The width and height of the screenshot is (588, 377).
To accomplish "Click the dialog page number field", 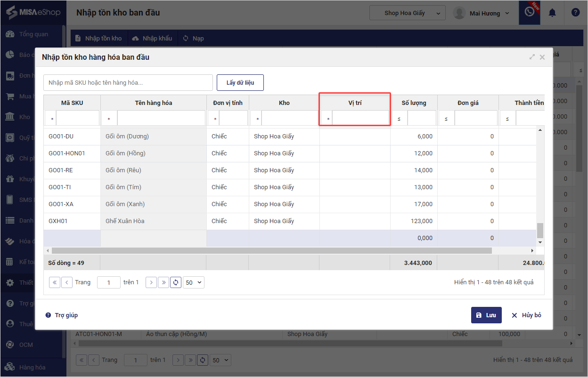I will pos(109,282).
